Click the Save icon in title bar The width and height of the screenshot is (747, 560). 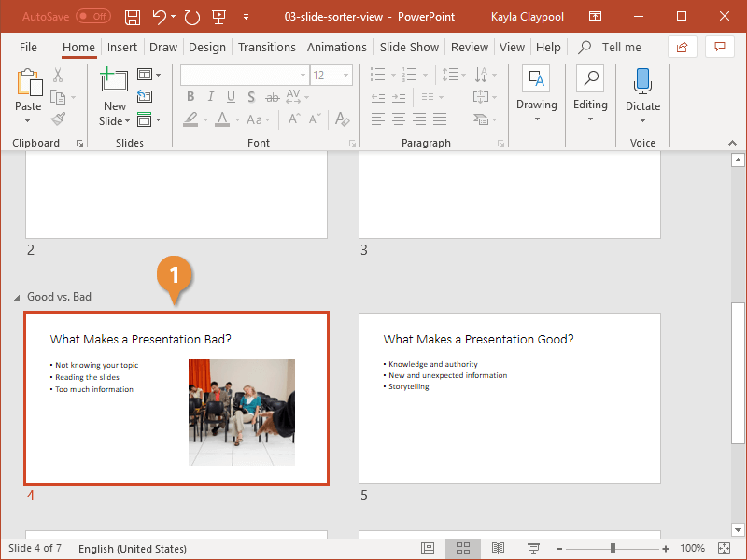coord(133,17)
